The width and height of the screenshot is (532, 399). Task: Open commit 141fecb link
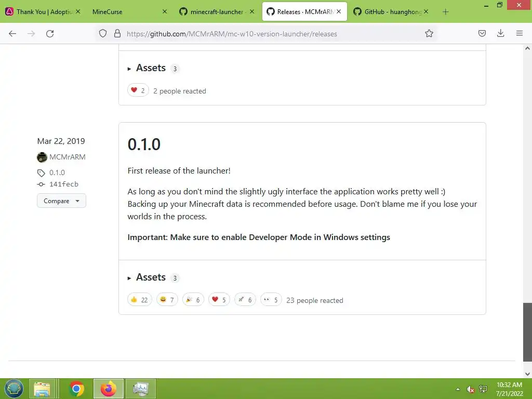[x=64, y=184]
